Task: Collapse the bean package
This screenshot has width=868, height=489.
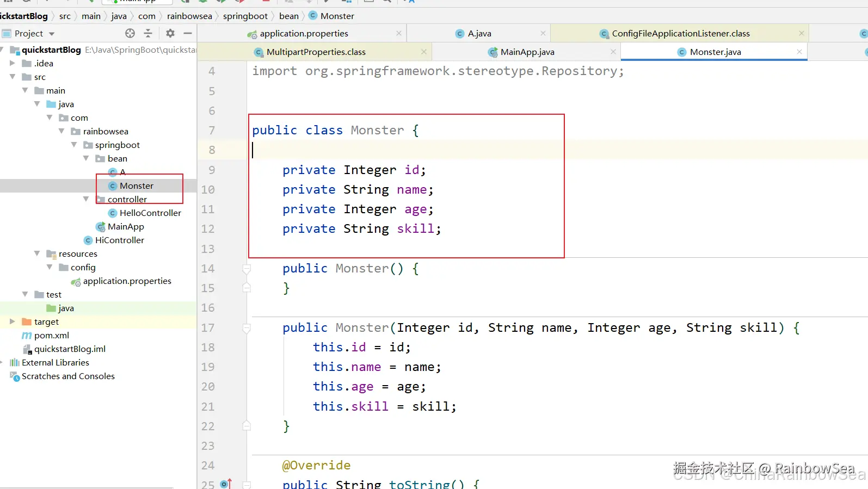Action: point(86,158)
